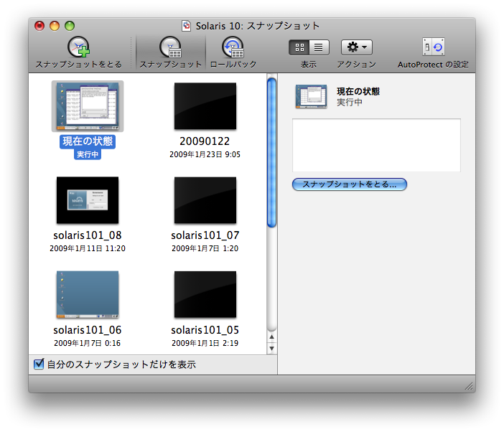Minimize the window with yellow button
Image resolution: width=504 pixels, height=432 pixels.
click(x=55, y=26)
